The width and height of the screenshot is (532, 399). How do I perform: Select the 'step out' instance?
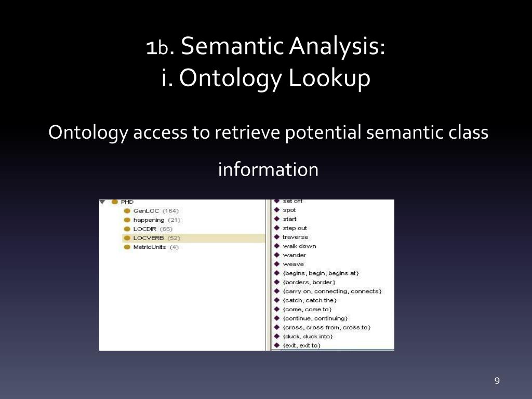(295, 228)
